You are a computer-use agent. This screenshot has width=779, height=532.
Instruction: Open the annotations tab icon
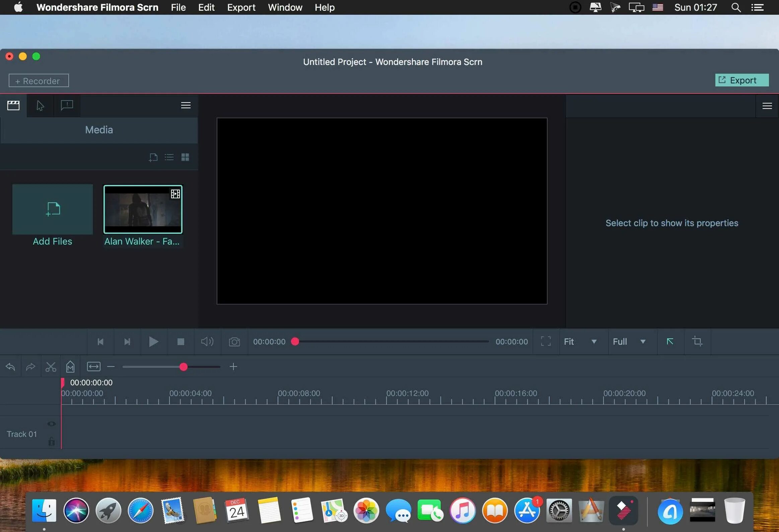(67, 106)
